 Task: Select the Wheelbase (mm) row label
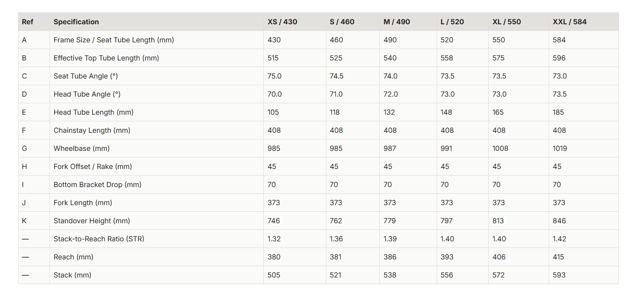pos(82,148)
